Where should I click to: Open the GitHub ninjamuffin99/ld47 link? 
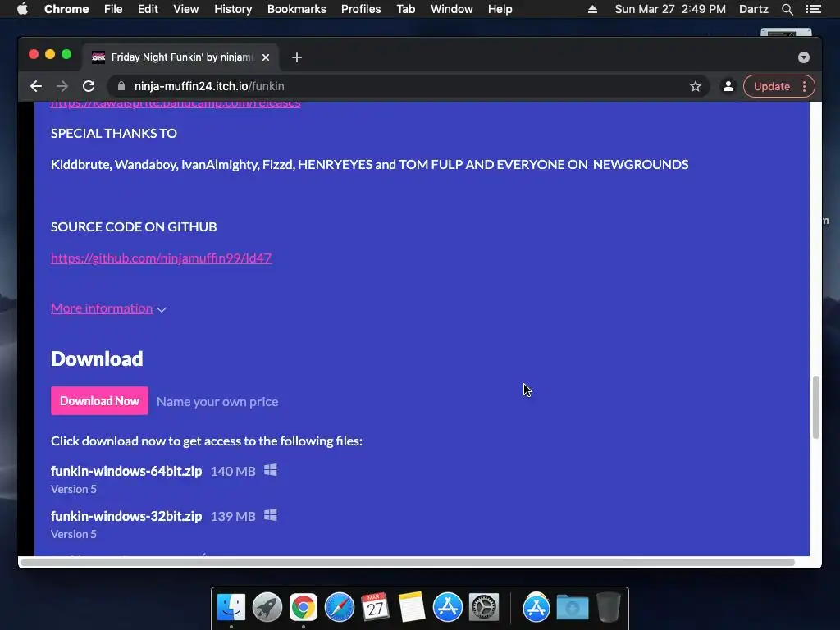(162, 258)
